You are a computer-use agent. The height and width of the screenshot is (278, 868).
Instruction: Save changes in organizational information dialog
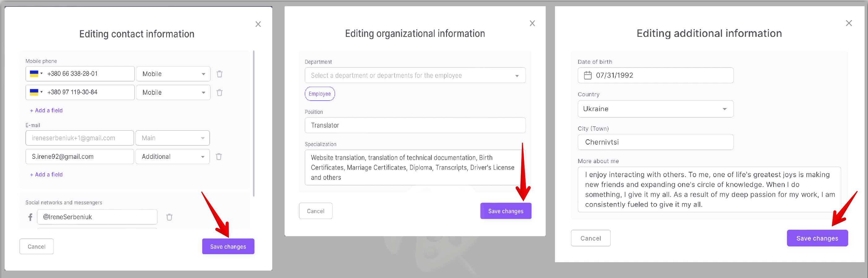click(x=505, y=211)
